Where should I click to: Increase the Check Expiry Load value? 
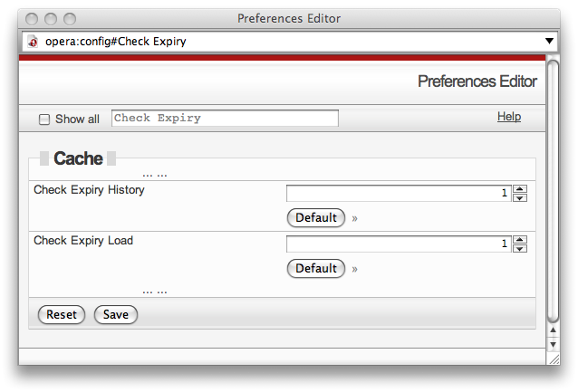click(520, 240)
